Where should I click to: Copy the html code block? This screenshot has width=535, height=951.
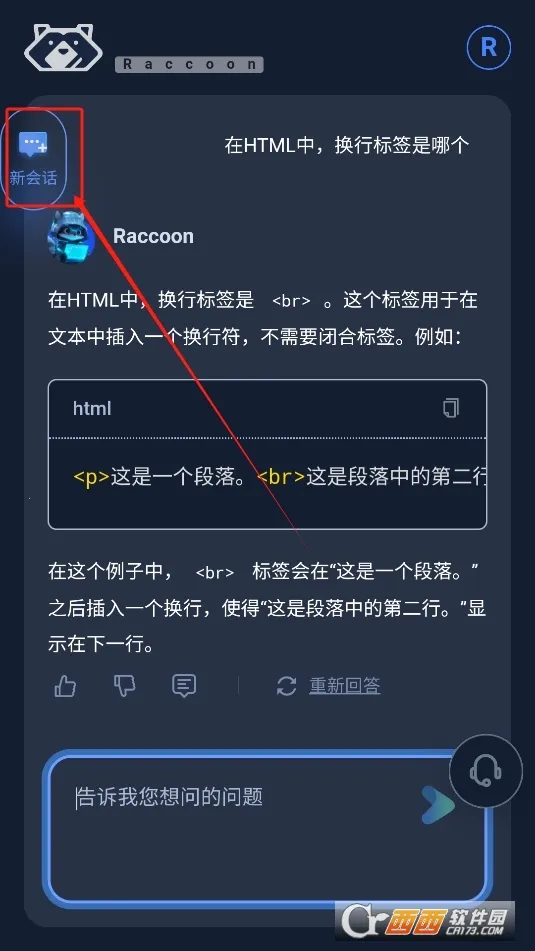tap(451, 408)
